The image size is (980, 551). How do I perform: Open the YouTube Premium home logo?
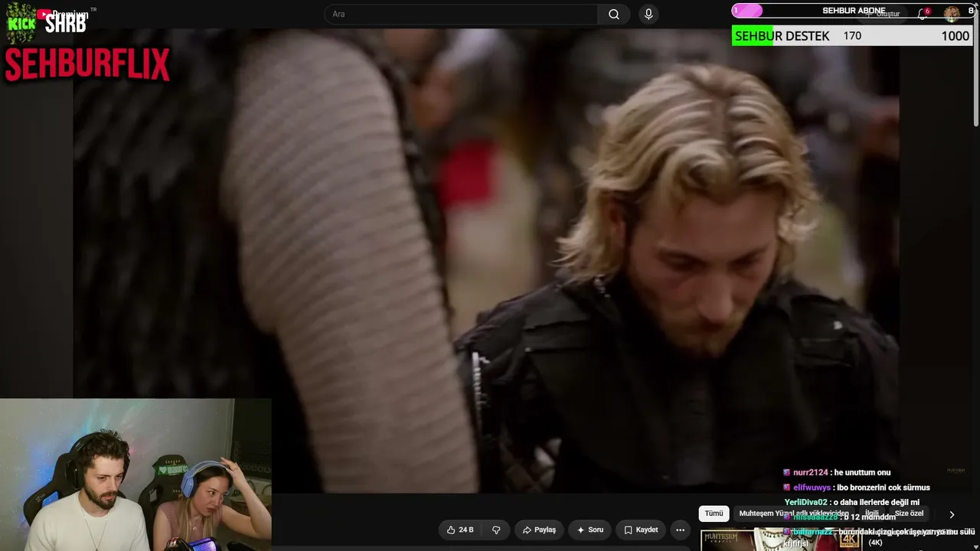click(x=62, y=15)
